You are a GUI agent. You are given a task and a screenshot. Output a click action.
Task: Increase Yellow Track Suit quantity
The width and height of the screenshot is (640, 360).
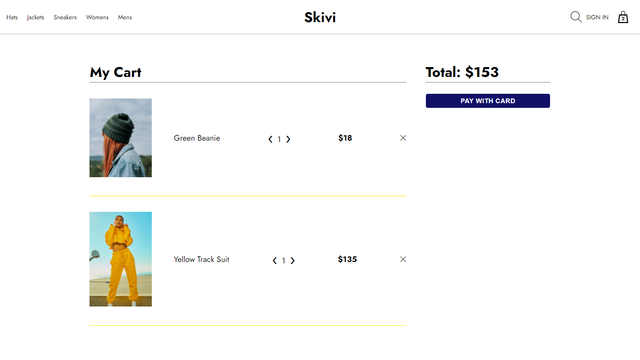[x=292, y=260]
